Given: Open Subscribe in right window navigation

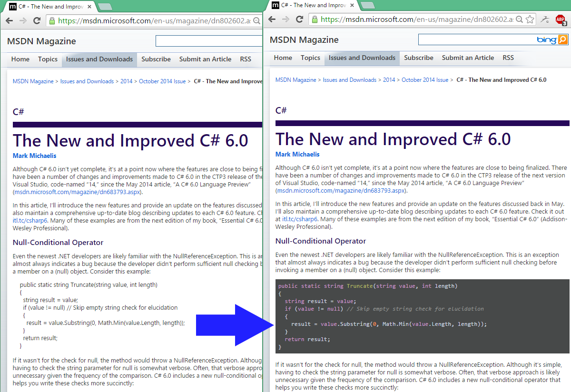Looking at the screenshot, I should coord(419,58).
